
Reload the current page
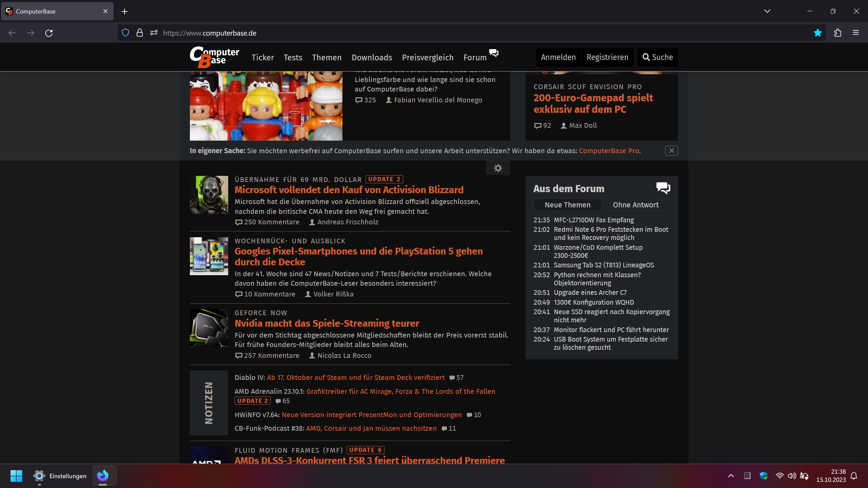(49, 33)
